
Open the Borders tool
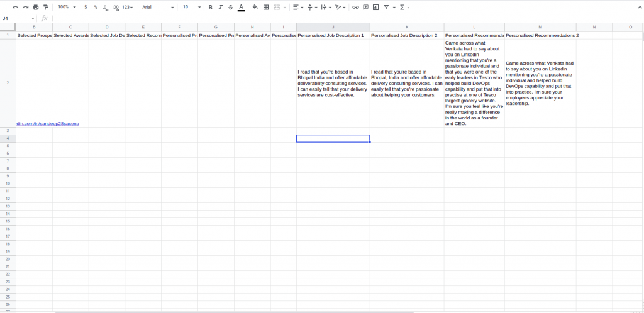pos(266,7)
